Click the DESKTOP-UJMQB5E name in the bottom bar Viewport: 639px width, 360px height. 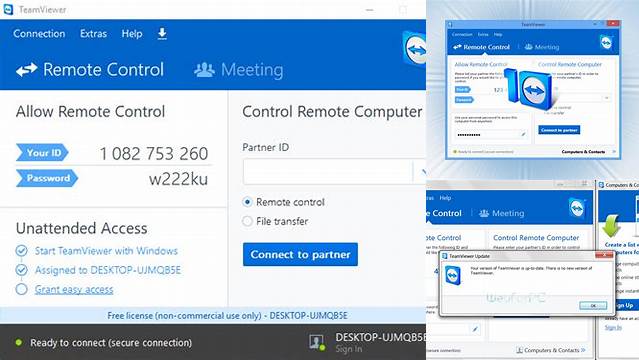click(381, 337)
